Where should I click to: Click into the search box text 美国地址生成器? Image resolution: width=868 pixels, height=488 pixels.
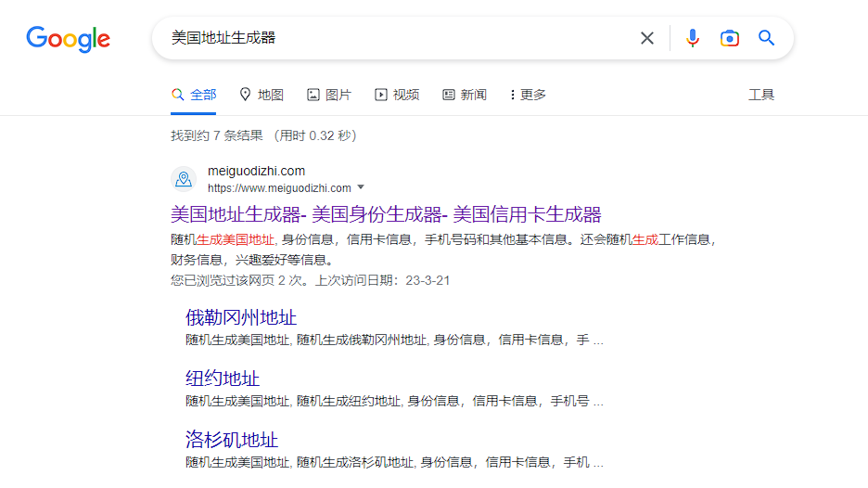[223, 38]
